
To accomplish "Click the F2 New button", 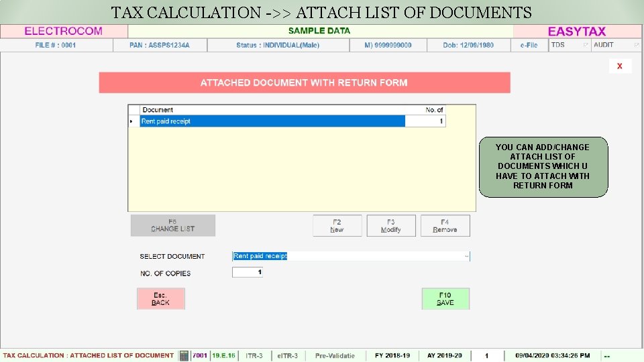I will (337, 226).
